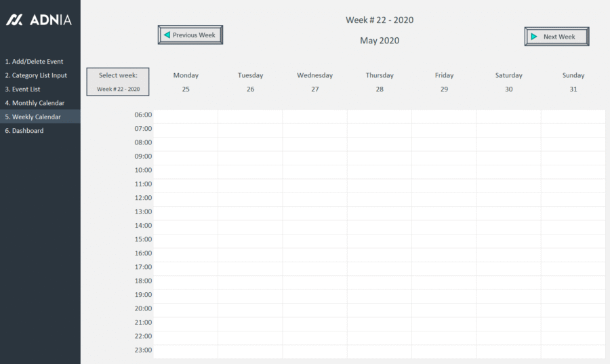610x364 pixels.
Task: Click the Previous Week left arrow icon
Action: (x=167, y=35)
